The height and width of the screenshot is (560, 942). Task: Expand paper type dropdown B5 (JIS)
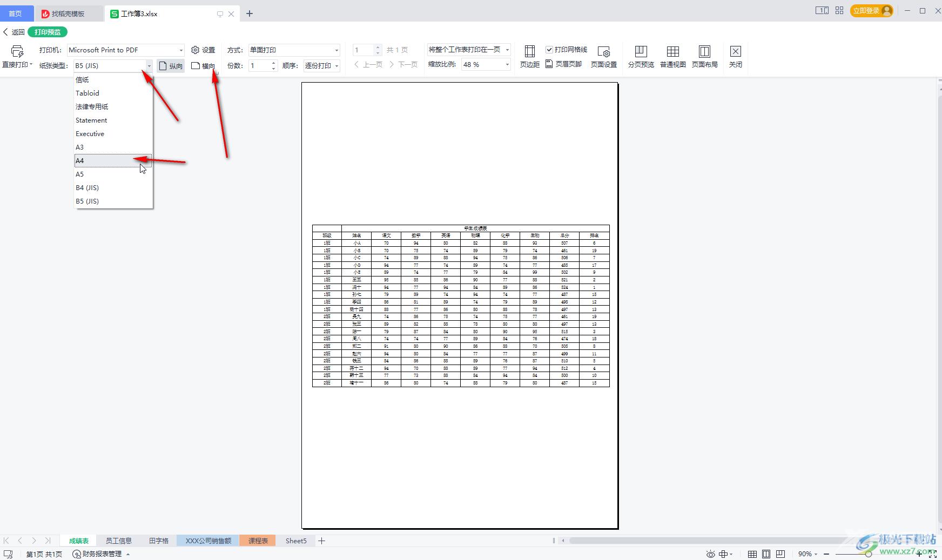coord(149,66)
